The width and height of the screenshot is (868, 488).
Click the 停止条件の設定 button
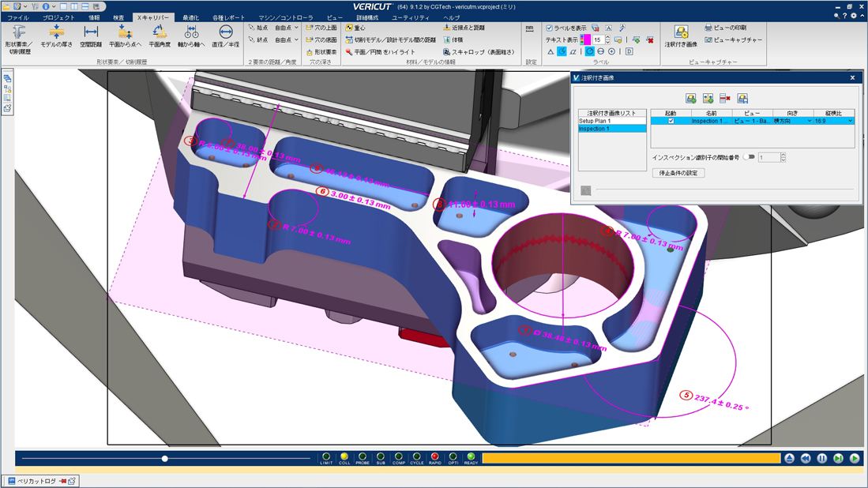pyautogui.click(x=678, y=173)
